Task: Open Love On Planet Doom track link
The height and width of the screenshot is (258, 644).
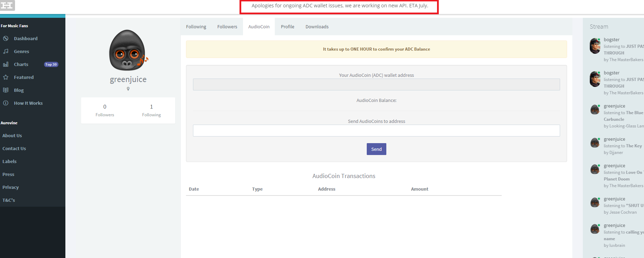Action: click(623, 176)
